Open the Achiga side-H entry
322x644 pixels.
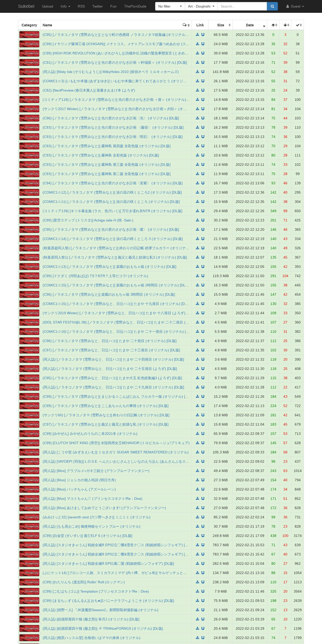(x=88, y=220)
